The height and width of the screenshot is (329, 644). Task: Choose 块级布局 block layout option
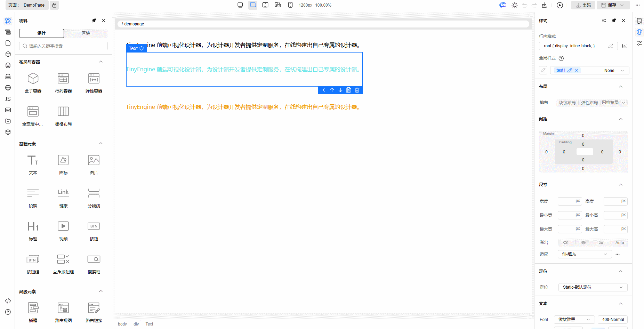(x=567, y=103)
